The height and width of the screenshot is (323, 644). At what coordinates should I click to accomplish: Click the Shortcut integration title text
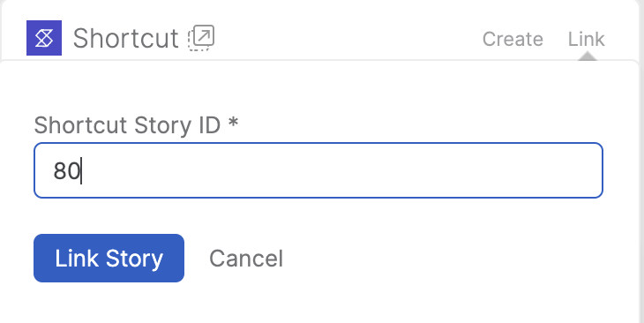125,38
